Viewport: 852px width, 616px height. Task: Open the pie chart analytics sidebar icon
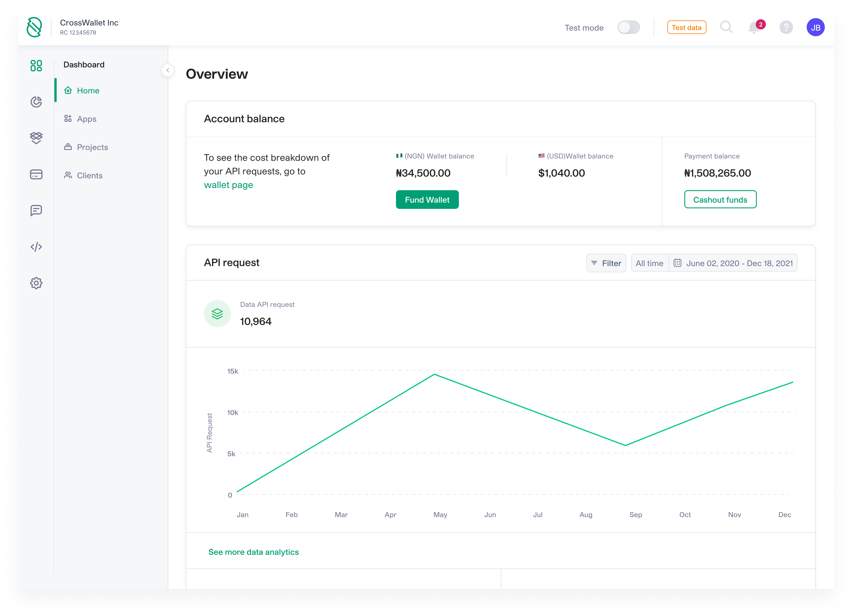(36, 102)
